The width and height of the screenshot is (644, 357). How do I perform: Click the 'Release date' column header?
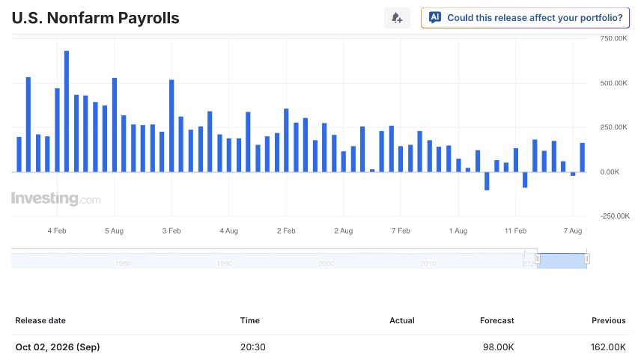[40, 320]
